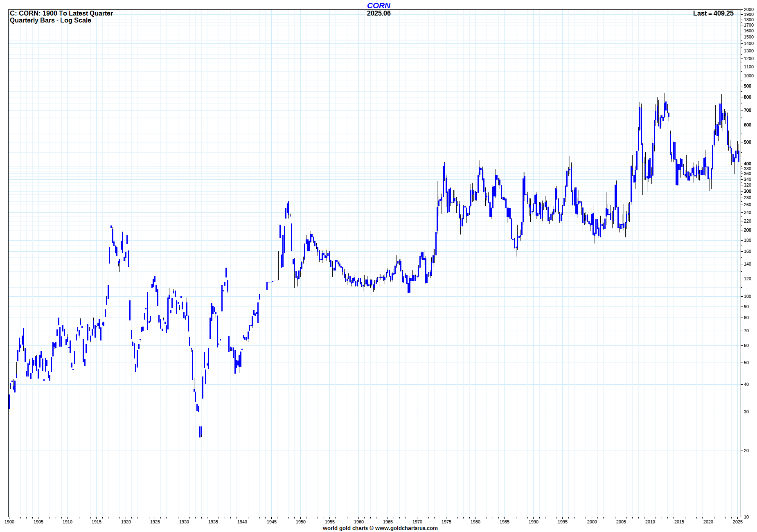Viewport: 757px width, 532px height.
Task: Click the 500 price axis label
Action: point(748,142)
